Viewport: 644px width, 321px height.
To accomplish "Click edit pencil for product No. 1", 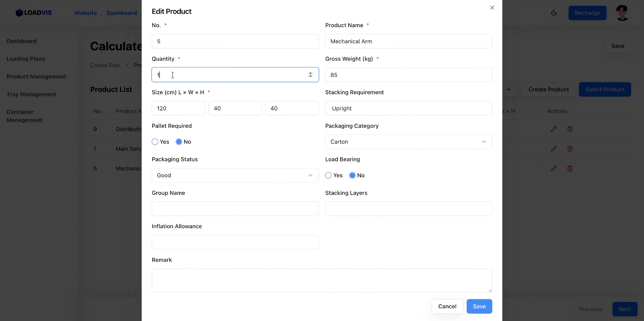I will point(554,149).
